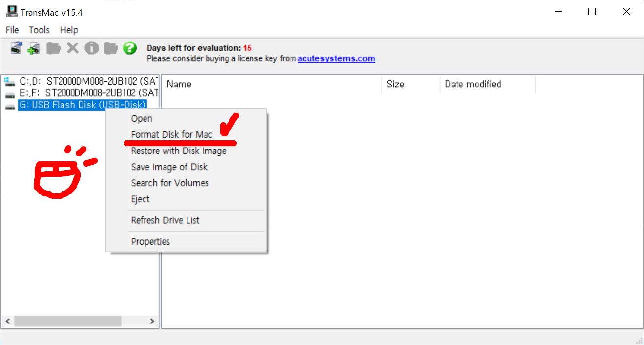Click the second greyed-out folder icon

click(x=111, y=48)
